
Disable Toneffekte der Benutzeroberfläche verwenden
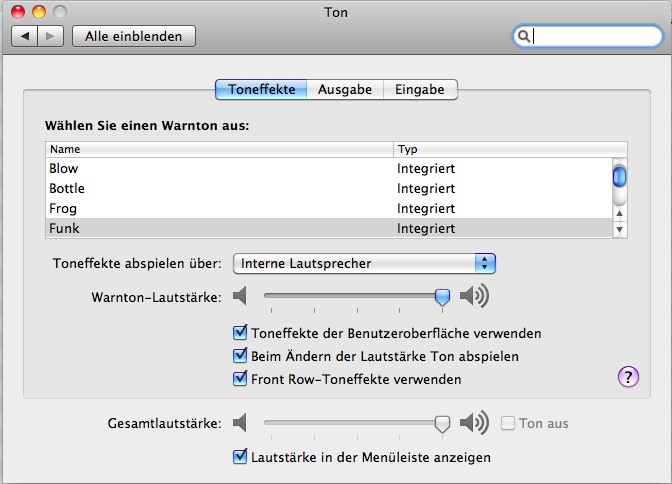click(x=240, y=333)
